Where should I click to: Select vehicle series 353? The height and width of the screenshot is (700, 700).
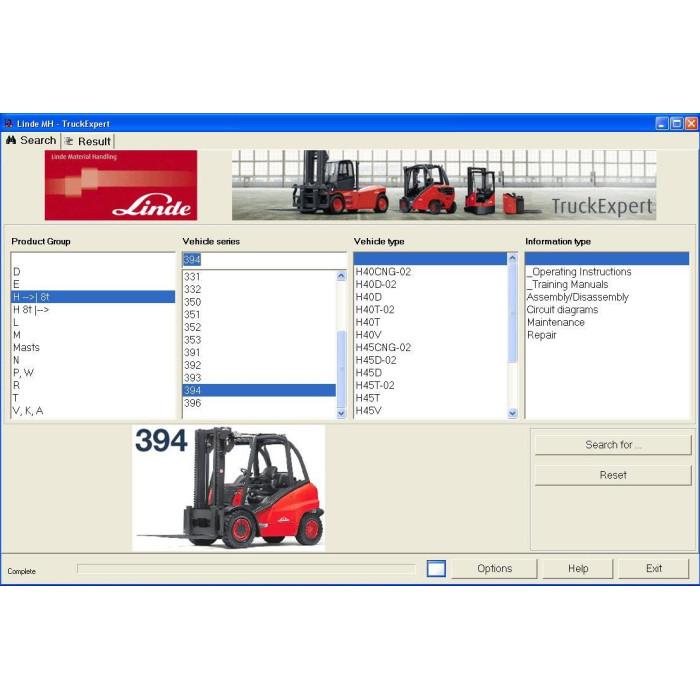tap(259, 340)
